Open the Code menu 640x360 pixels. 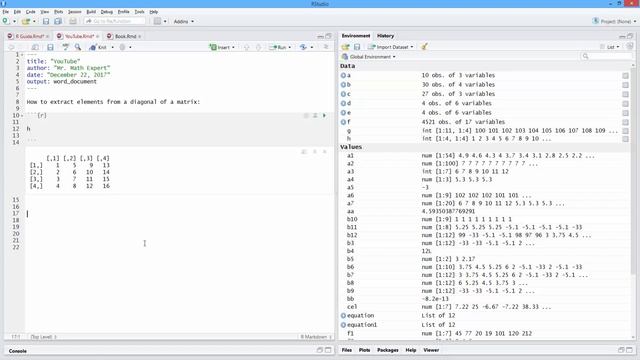30,12
